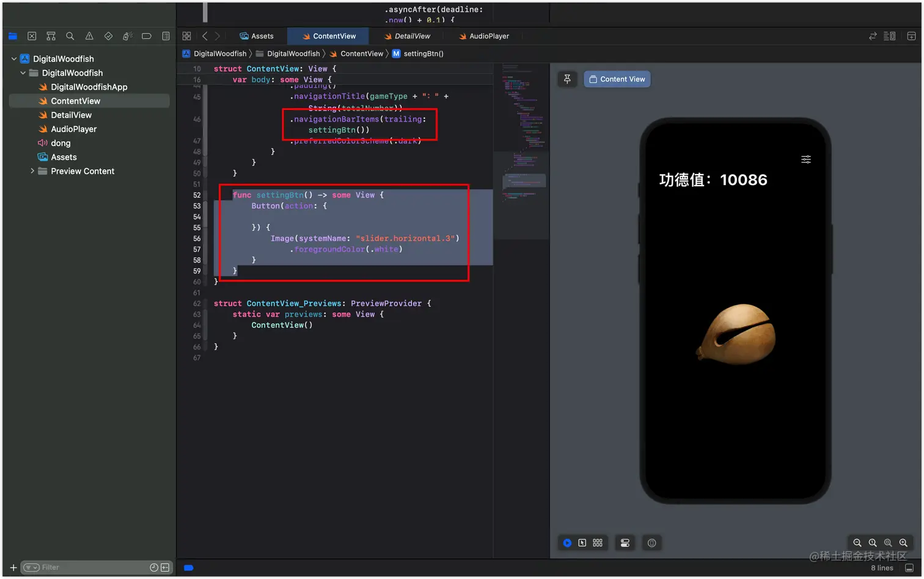Open the Find navigator magnifier icon
924x579 pixels.
pos(70,36)
